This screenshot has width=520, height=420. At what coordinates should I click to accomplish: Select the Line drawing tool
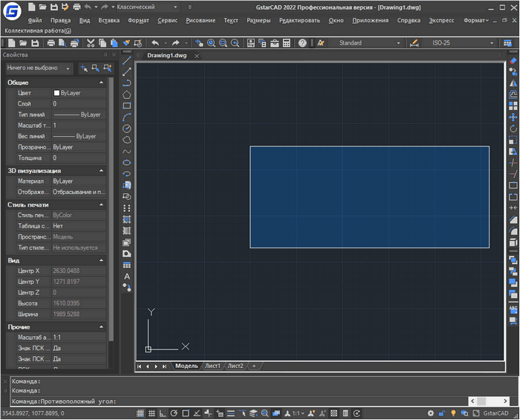click(x=127, y=60)
